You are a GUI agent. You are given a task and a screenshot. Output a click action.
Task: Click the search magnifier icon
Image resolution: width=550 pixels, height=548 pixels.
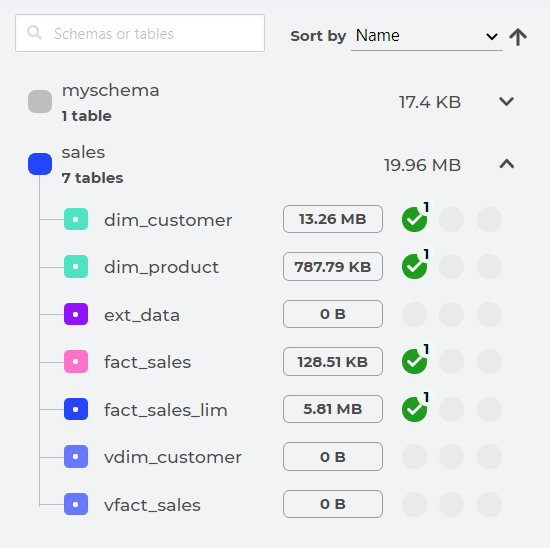34,33
